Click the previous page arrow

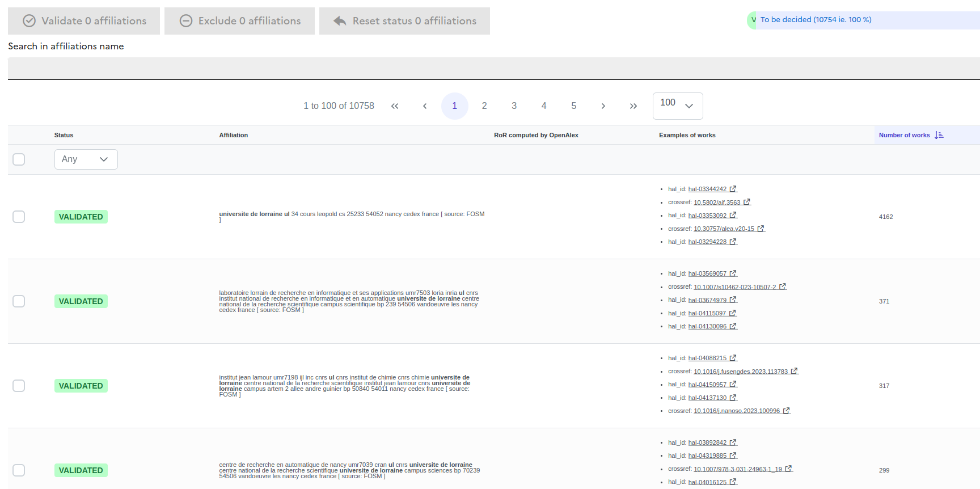tap(425, 106)
